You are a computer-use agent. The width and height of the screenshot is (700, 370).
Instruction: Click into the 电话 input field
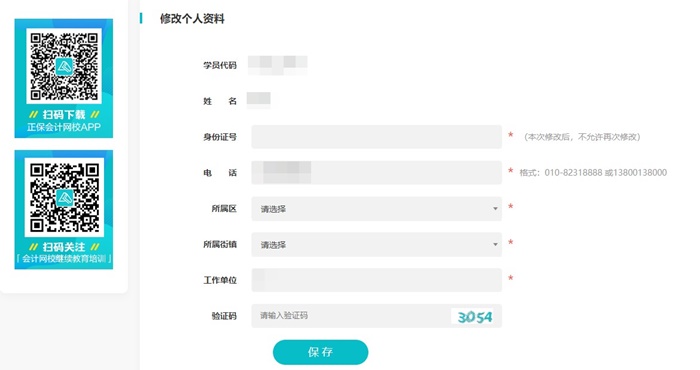tap(376, 173)
